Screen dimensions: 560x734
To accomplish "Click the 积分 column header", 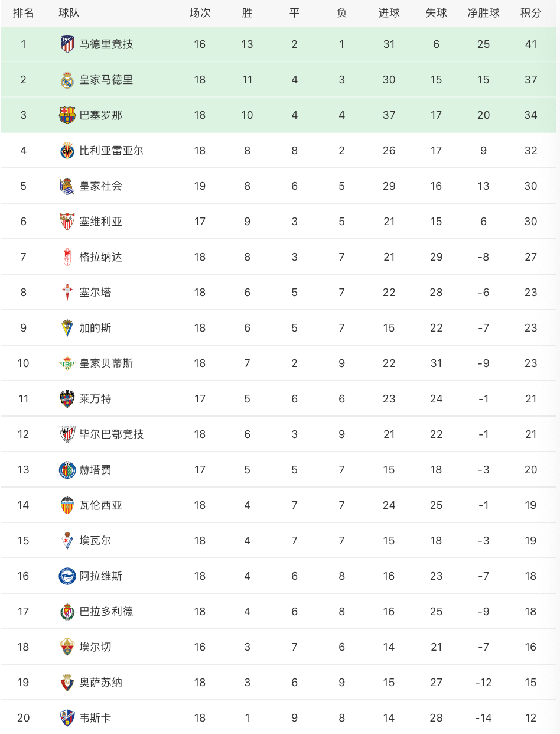I will (530, 13).
